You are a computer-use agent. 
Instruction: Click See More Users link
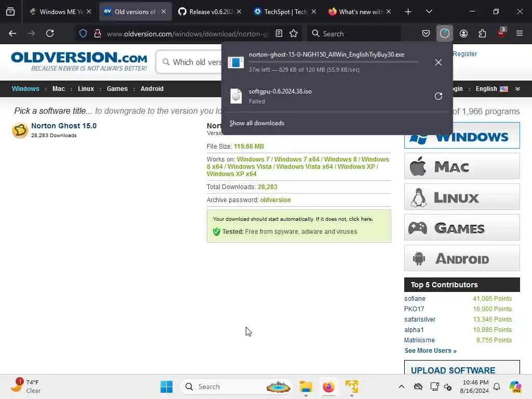(430, 351)
